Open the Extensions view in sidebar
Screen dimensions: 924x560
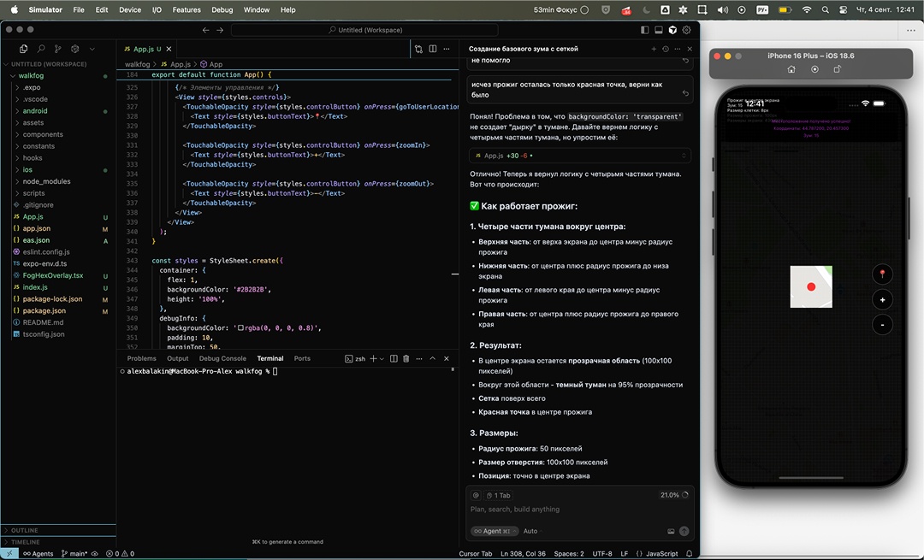point(75,50)
